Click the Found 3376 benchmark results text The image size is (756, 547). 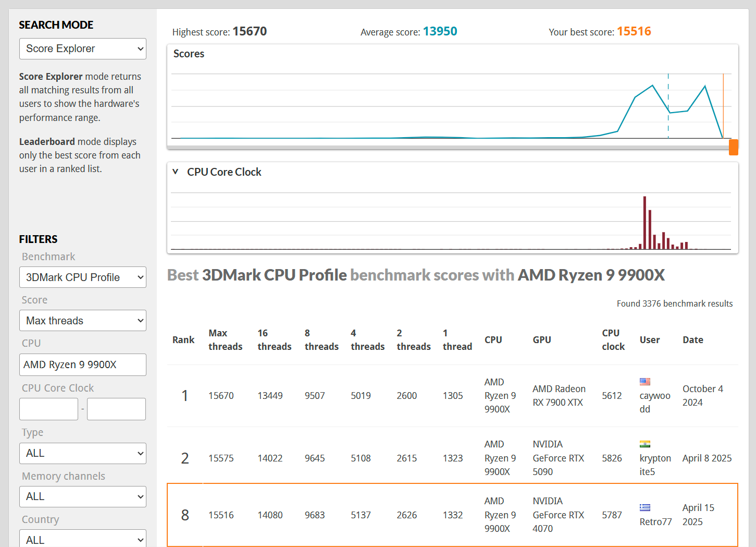coord(675,303)
